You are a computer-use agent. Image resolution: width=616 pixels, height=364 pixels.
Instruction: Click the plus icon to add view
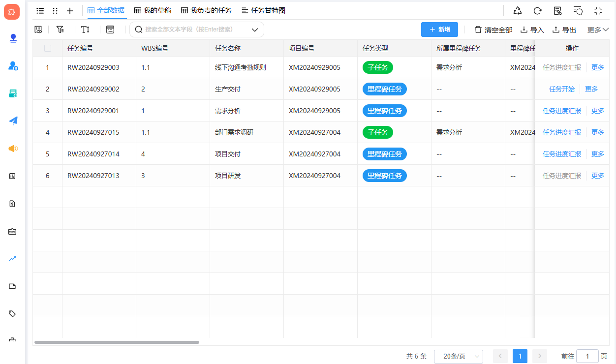tap(70, 11)
